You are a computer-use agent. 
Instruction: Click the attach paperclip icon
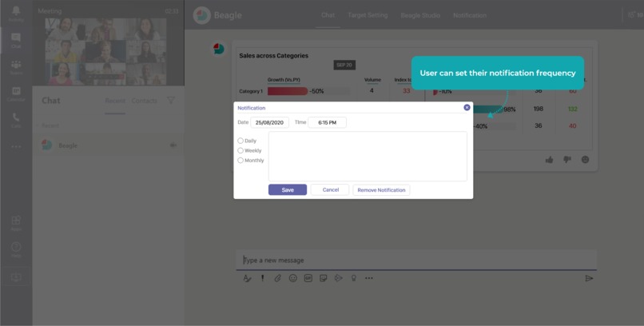277,278
